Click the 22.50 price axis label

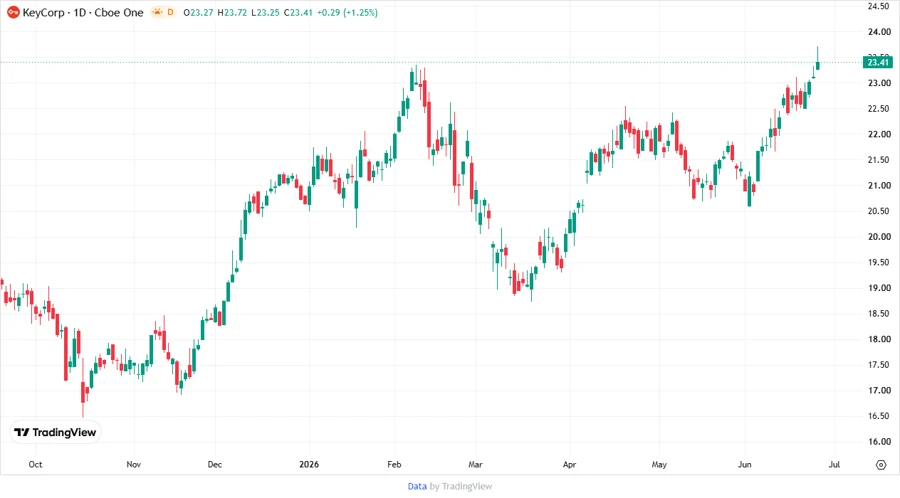pos(879,108)
